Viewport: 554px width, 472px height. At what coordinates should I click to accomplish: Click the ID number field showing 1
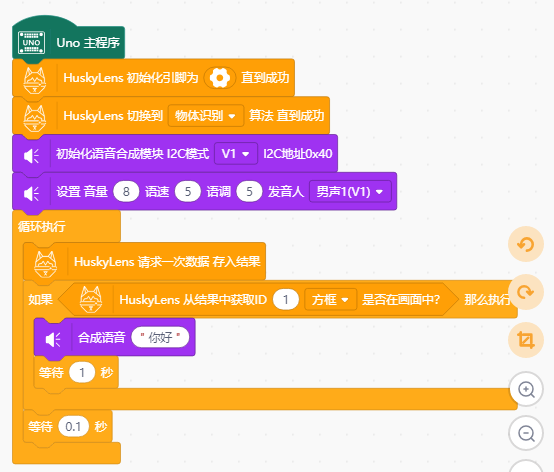point(286,300)
